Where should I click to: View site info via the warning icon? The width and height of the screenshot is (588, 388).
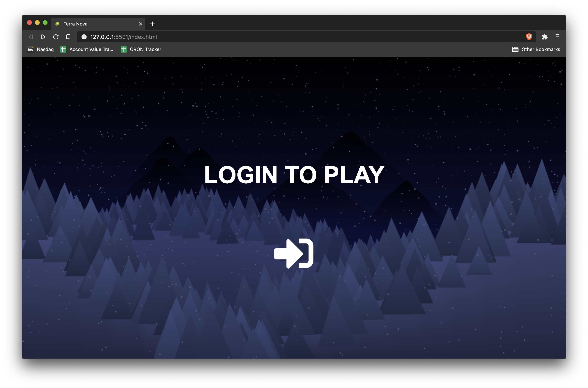(x=84, y=37)
